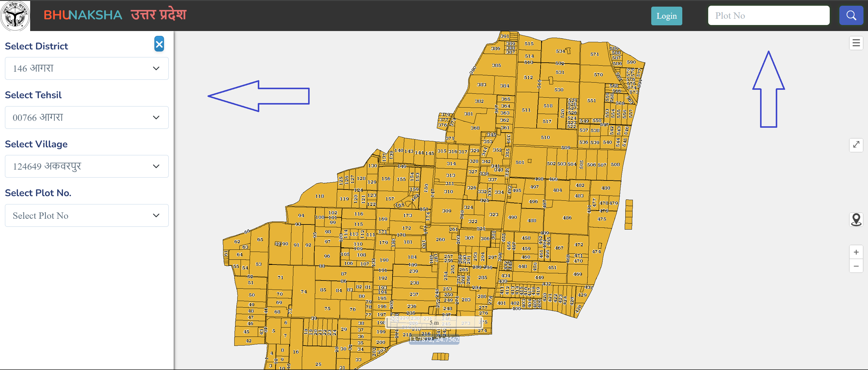Zoom in with the plus button
Screen dimensions: 868x370
pyautogui.click(x=856, y=252)
